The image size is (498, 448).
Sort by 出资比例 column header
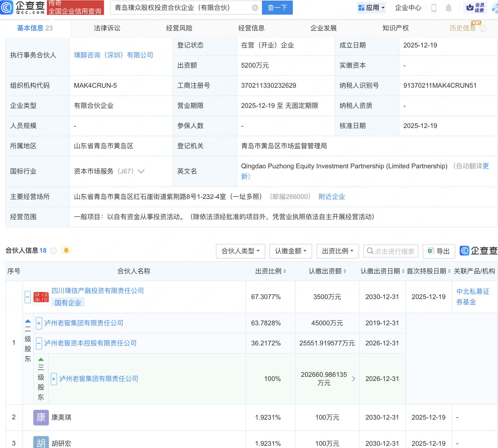click(270, 271)
